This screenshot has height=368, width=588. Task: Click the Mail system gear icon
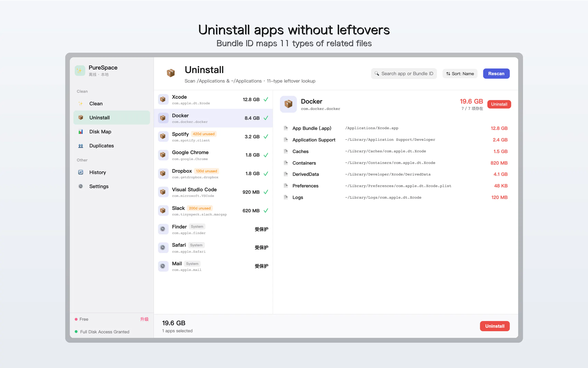(x=163, y=266)
